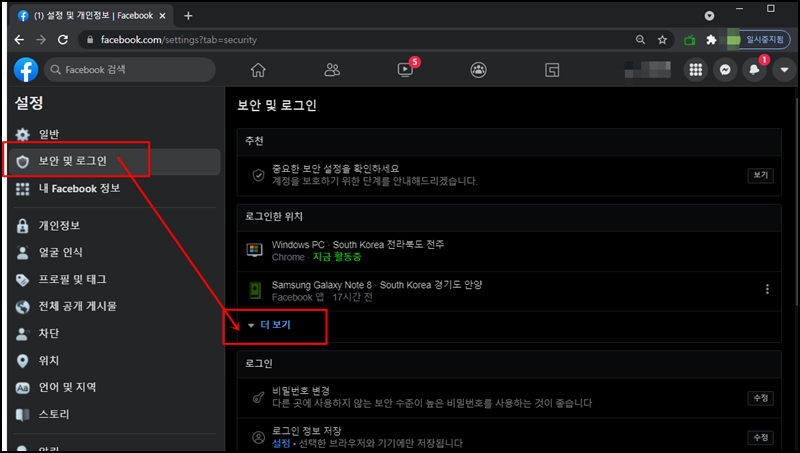Open the tab search dropdown arrow
The width and height of the screenshot is (800, 453).
tap(709, 16)
